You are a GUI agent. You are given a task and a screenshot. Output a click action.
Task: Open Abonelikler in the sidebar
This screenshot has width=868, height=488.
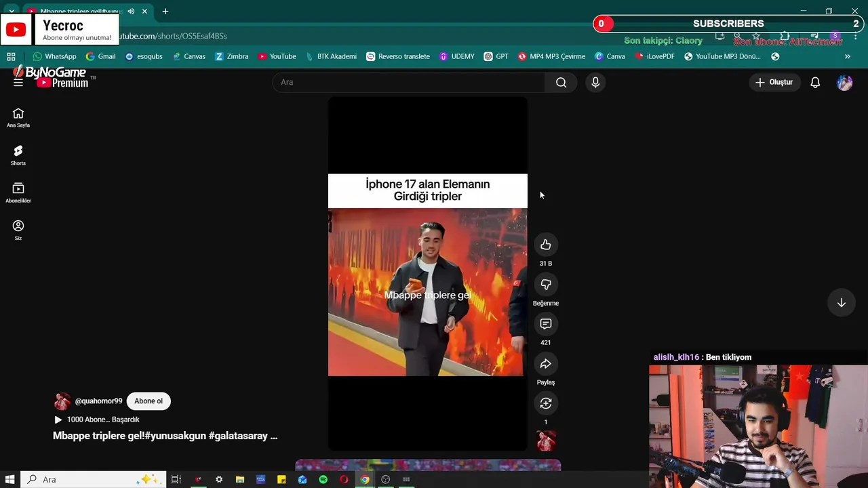tap(18, 192)
